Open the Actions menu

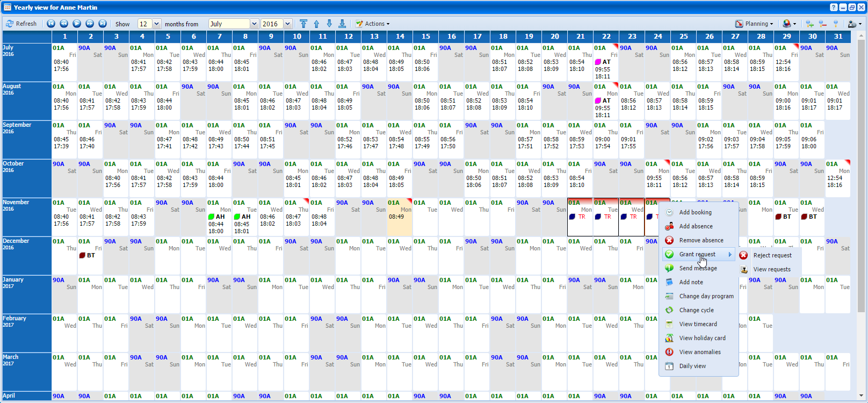pyautogui.click(x=373, y=24)
